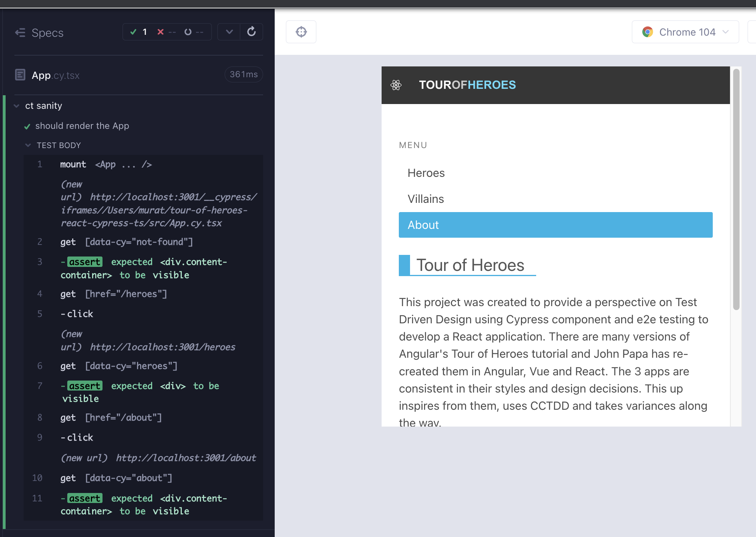Select the get [data-cy="about"] command

[x=143, y=478]
